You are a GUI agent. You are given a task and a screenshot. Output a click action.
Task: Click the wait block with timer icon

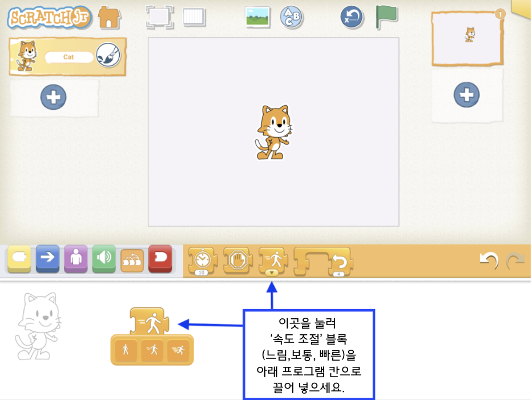click(x=200, y=261)
